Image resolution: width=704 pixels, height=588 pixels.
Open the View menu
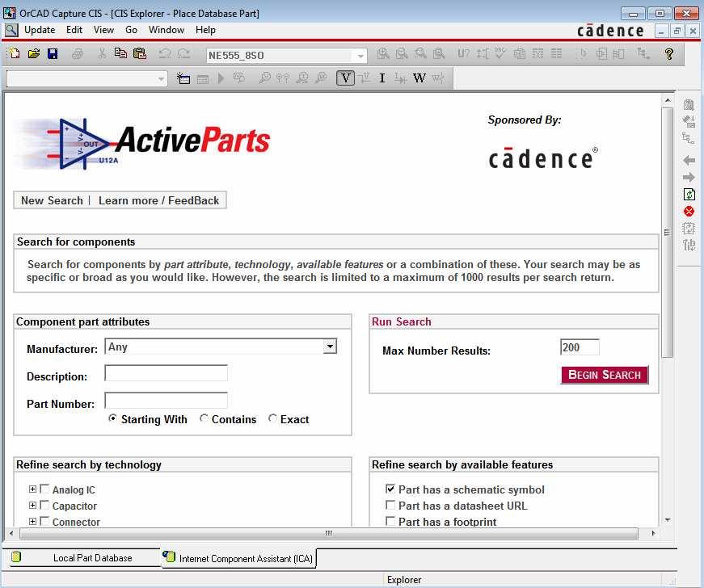coord(103,30)
